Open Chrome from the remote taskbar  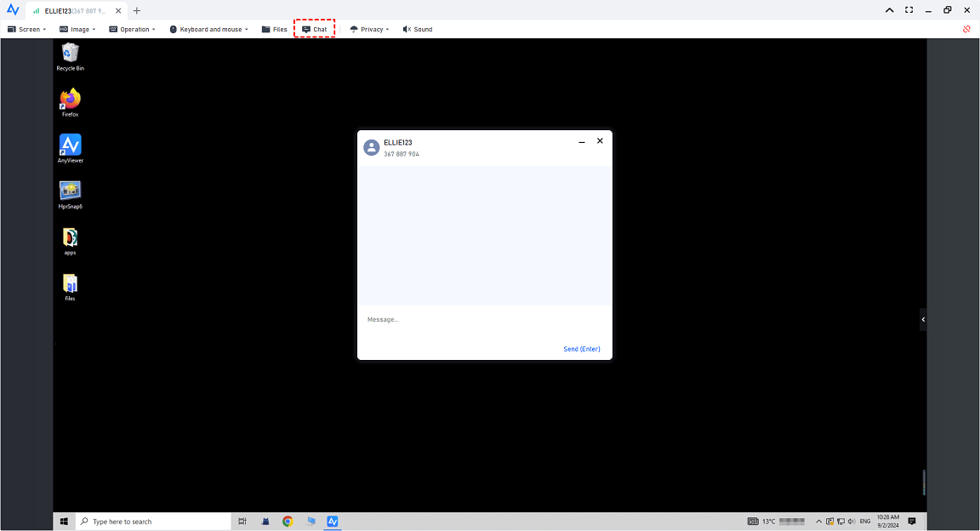click(x=288, y=522)
